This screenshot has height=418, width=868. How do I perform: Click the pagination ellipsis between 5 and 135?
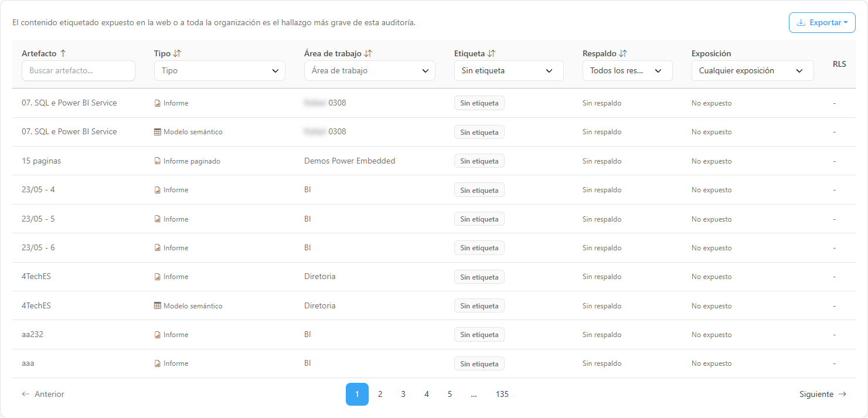point(474,395)
